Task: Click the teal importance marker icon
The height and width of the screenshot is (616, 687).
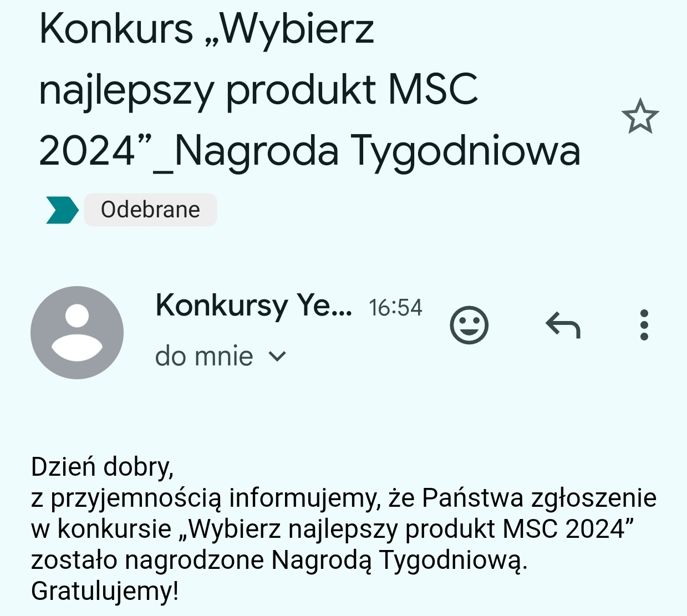Action: (x=62, y=210)
